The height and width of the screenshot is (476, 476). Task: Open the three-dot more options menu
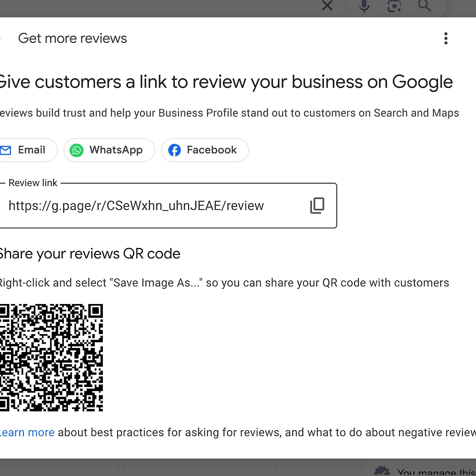pyautogui.click(x=446, y=38)
